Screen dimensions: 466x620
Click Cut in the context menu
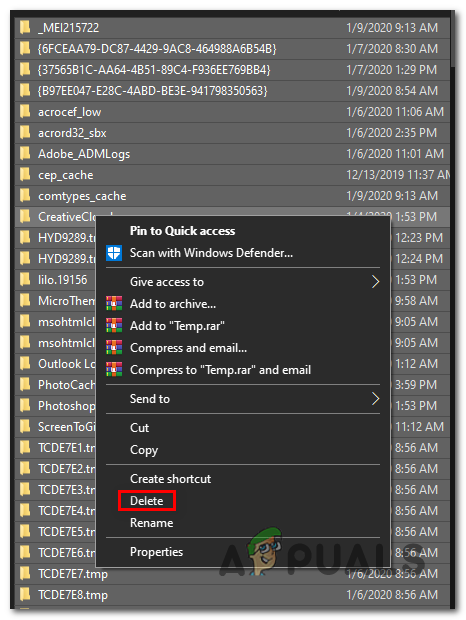coord(139,428)
